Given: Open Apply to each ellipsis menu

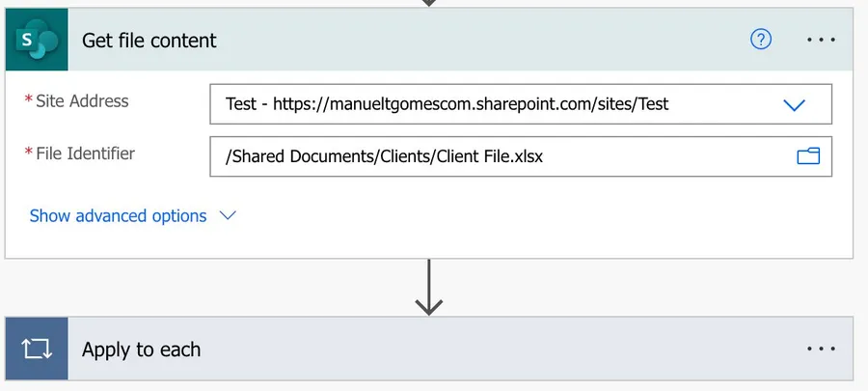Looking at the screenshot, I should click(821, 349).
